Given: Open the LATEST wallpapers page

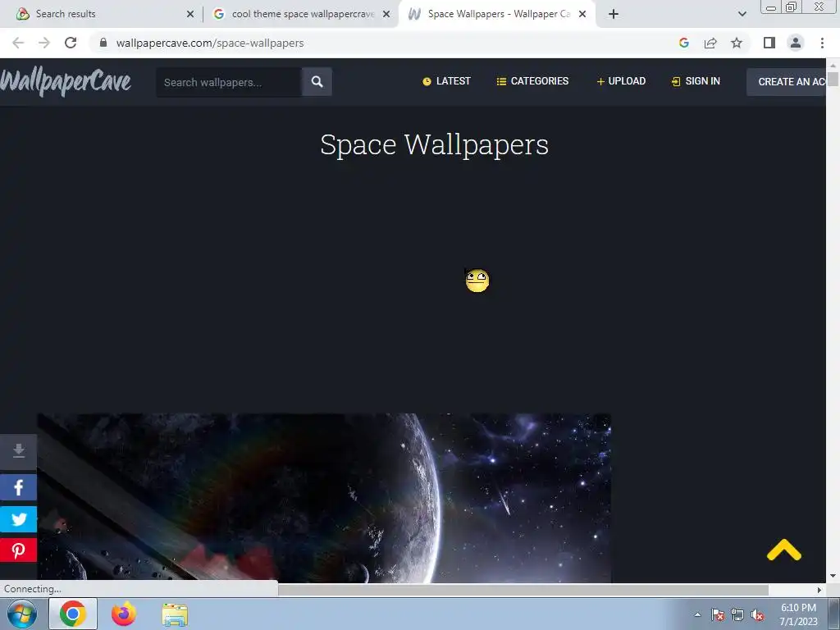Looking at the screenshot, I should pyautogui.click(x=447, y=81).
